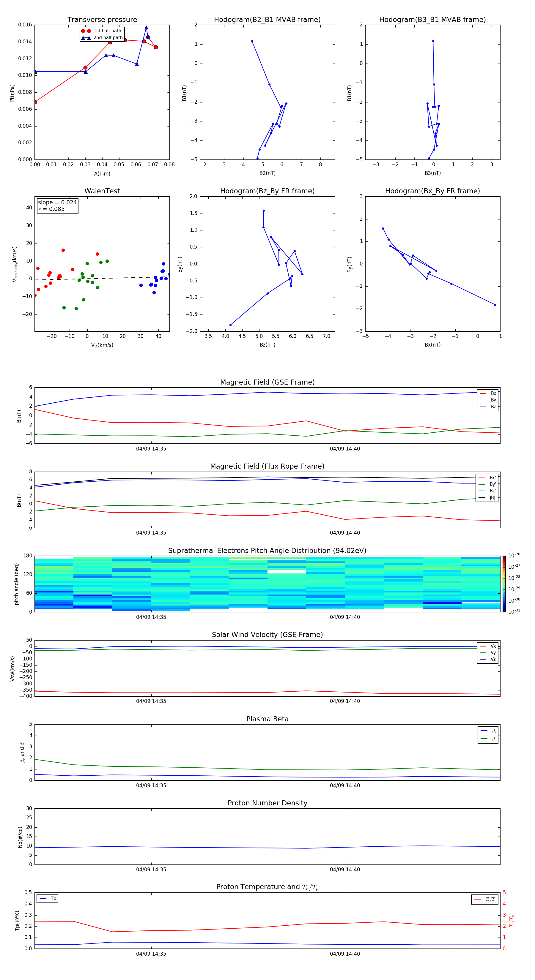
Task: Select the Te/Tp legend entry
Action: click(x=485, y=899)
